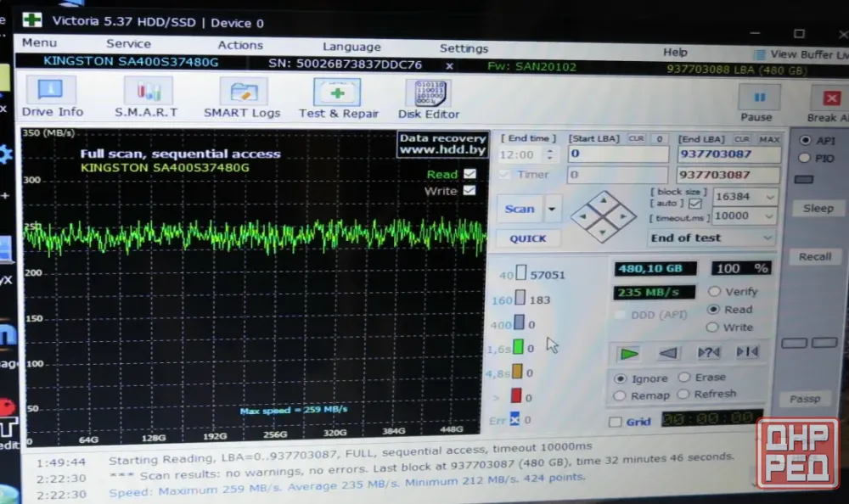
Task: Select the API mode radio button
Action: (x=805, y=140)
